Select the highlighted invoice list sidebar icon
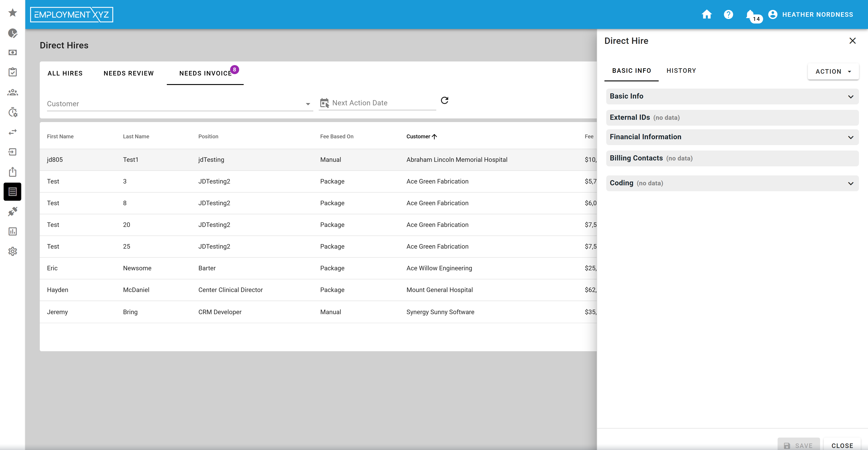 tap(12, 192)
